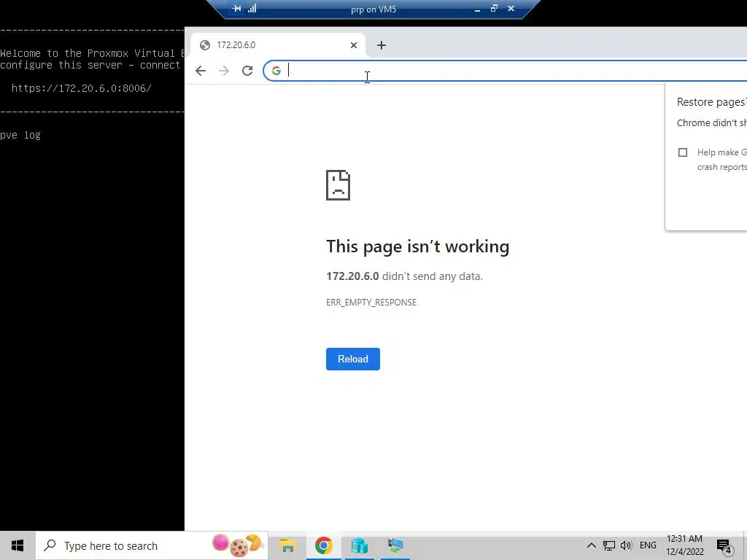The width and height of the screenshot is (747, 560).
Task: Open a new tab with plus button
Action: [381, 45]
